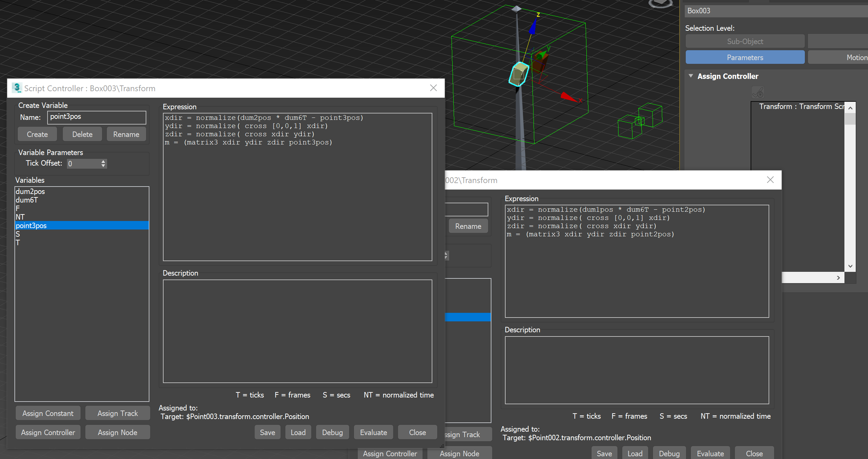Rename the selected variable in Box003 dialog
This screenshot has width=868, height=459.
point(126,134)
